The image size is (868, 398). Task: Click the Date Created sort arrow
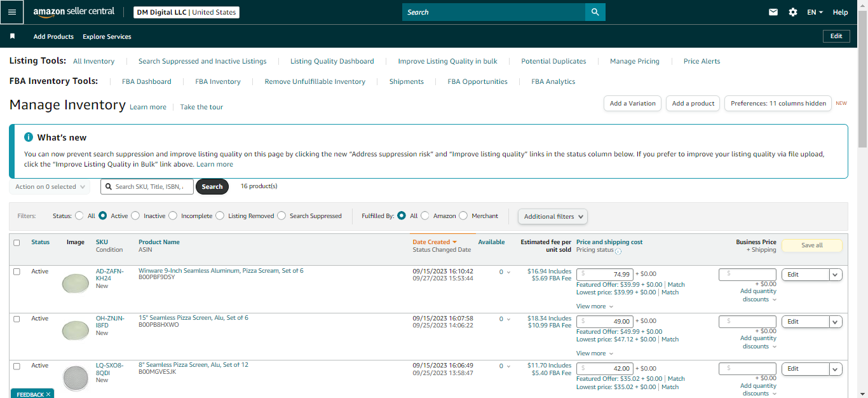(x=455, y=242)
